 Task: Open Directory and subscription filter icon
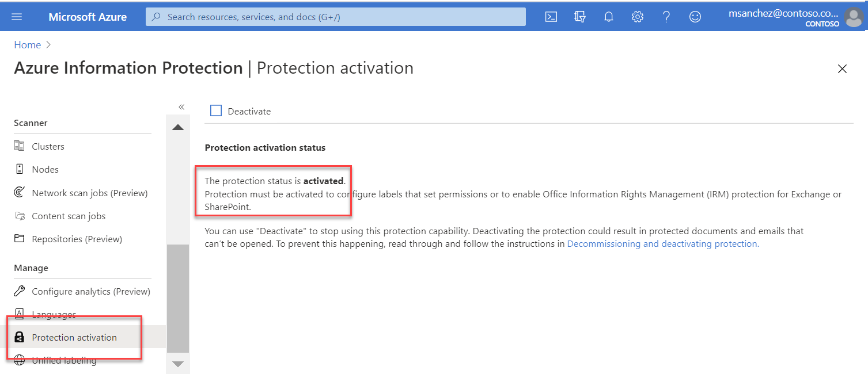pyautogui.click(x=580, y=17)
